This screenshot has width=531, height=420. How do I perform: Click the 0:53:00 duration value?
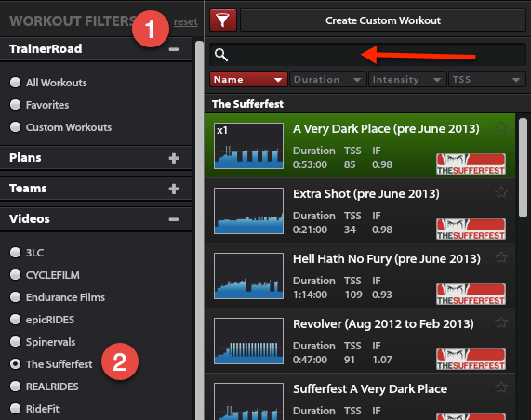click(x=310, y=164)
